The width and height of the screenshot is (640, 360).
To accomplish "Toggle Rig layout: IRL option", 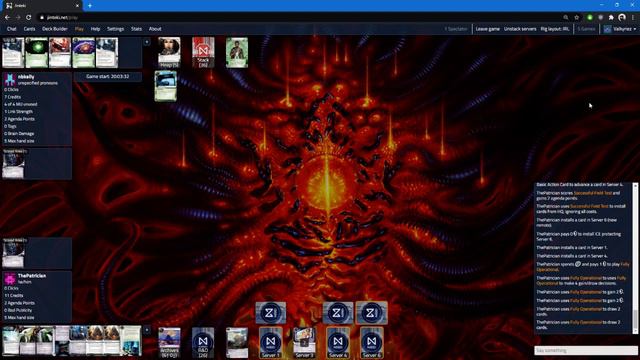I will [555, 29].
